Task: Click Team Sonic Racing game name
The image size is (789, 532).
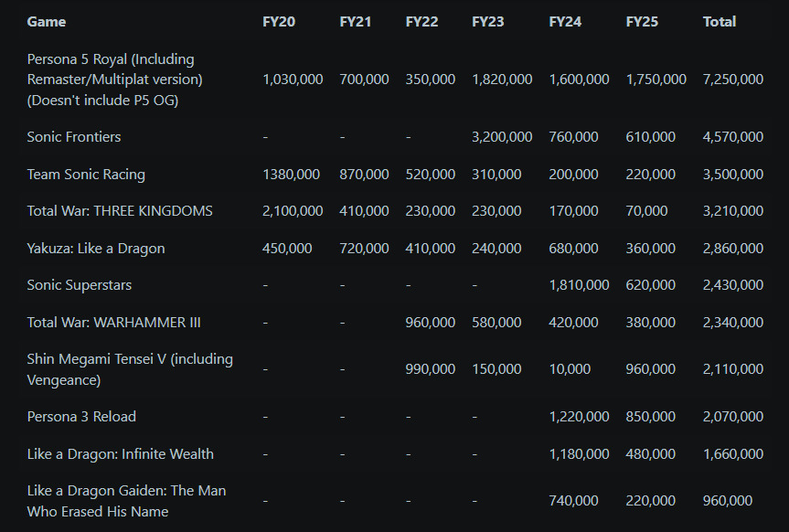Action: 86,175
